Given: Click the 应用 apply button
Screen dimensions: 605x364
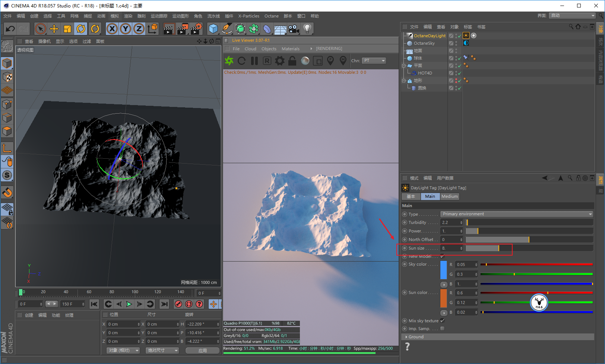Looking at the screenshot, I should click(203, 350).
